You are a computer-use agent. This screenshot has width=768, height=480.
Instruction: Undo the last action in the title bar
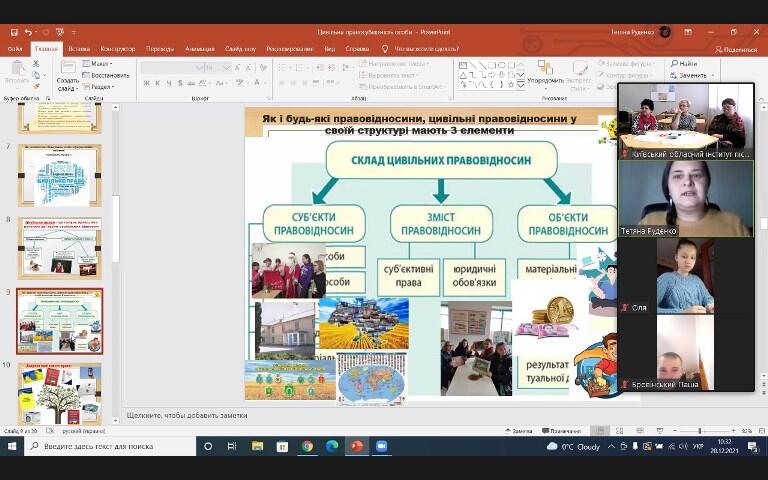click(28, 32)
